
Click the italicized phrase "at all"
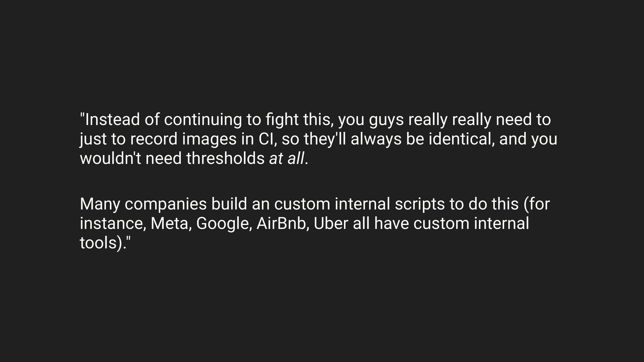[x=287, y=159]
